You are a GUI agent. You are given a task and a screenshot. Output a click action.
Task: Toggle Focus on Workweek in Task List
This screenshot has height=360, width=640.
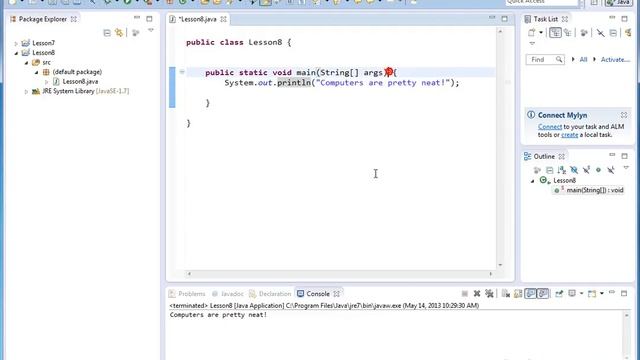pyautogui.click(x=584, y=33)
